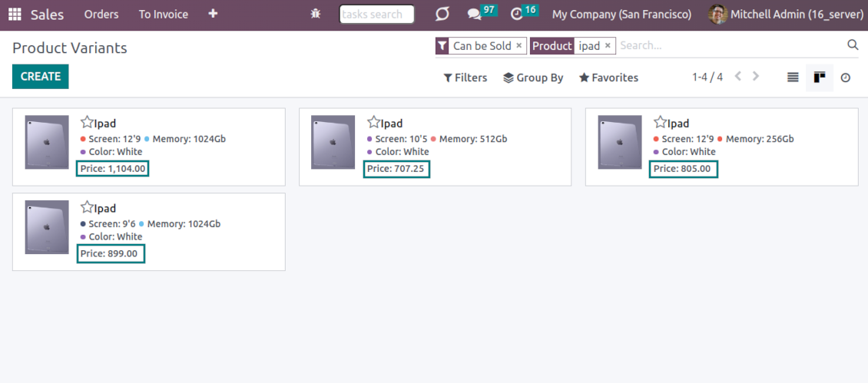Click the funnel icon of the filter facet
Screen dimensions: 868x383
click(x=442, y=46)
